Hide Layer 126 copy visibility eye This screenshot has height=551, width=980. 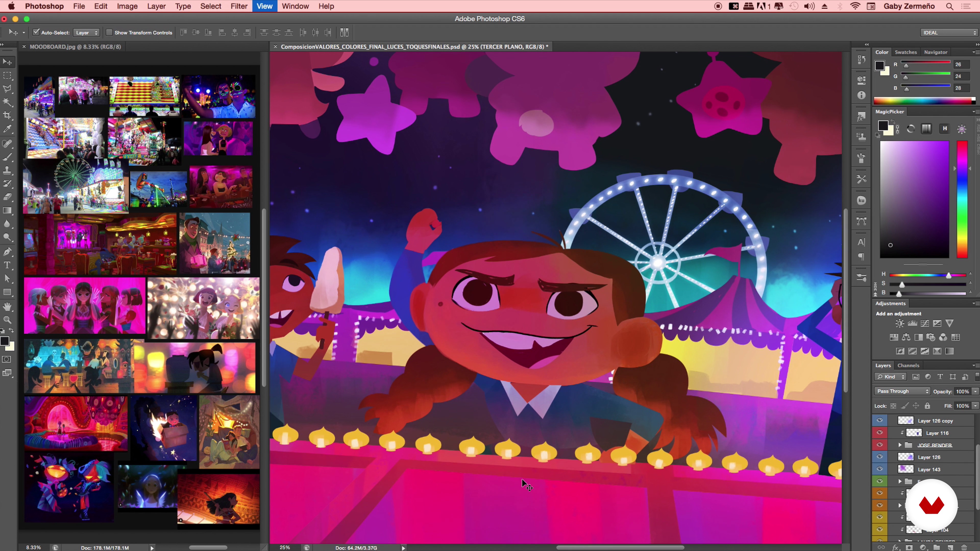879,421
